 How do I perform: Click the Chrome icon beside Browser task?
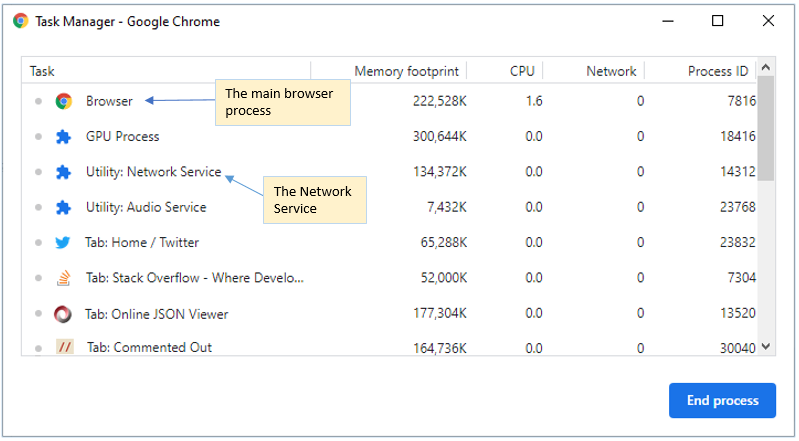(x=64, y=101)
